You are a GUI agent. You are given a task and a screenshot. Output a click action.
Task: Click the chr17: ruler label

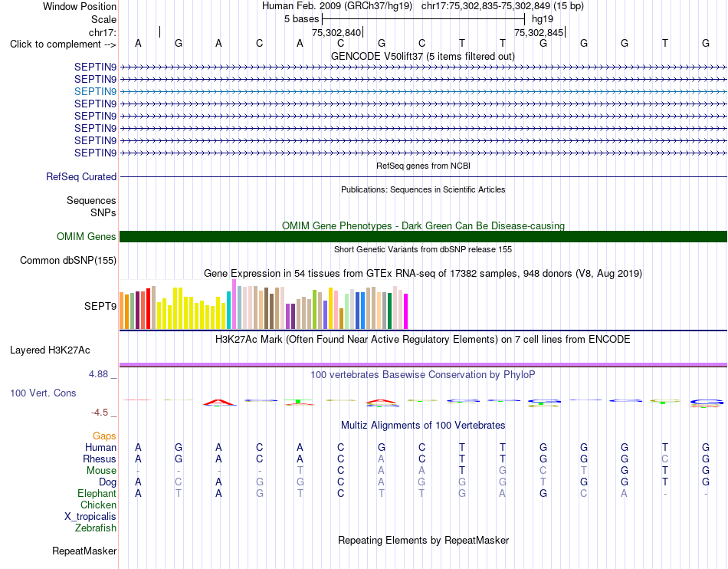(103, 32)
